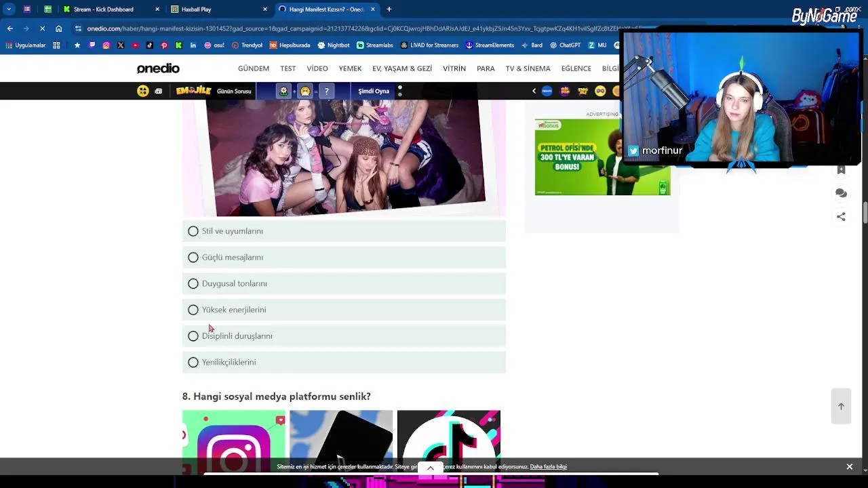This screenshot has height=488, width=868.
Task: Open the star bookmark in bookmarks bar
Action: [77, 45]
